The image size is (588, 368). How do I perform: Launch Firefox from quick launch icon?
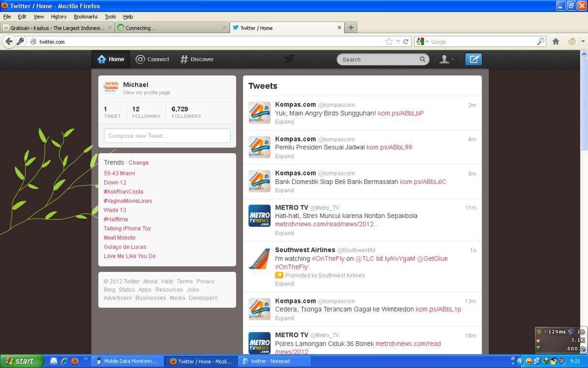[75, 361]
